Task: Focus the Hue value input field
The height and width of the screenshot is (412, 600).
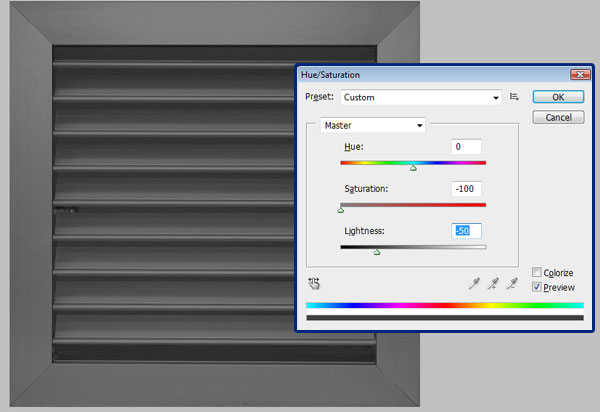Action: [466, 147]
